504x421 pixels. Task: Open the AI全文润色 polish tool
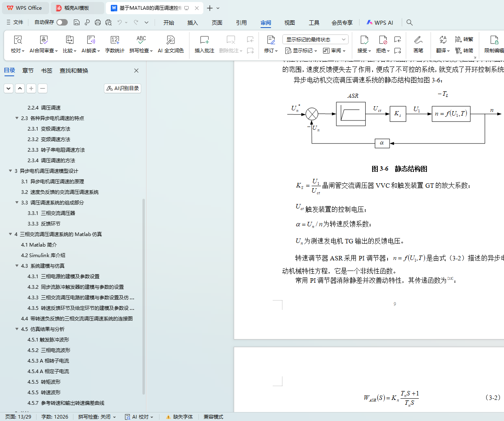[170, 40]
